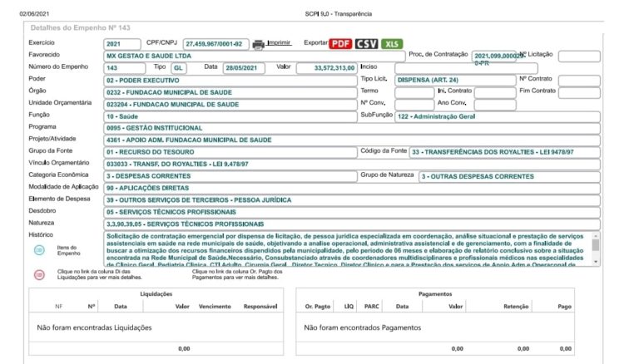Click the PARC column header in Pagamentos
The width and height of the screenshot is (624, 364).
tap(372, 307)
